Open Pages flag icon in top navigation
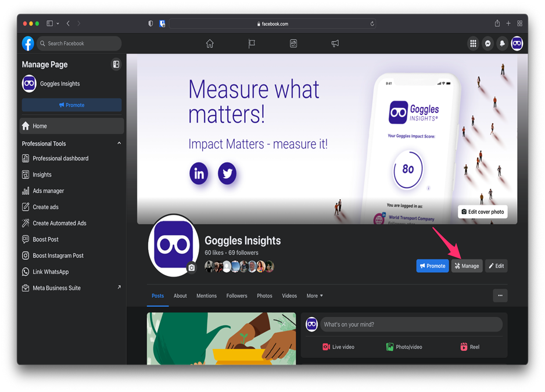The height and width of the screenshot is (392, 545). coord(252,44)
